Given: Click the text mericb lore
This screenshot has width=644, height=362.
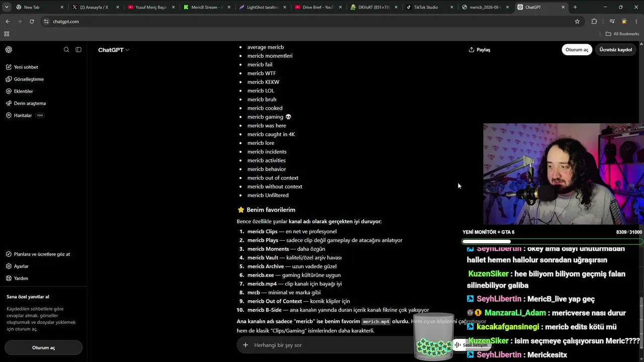Looking at the screenshot, I should point(261,143).
